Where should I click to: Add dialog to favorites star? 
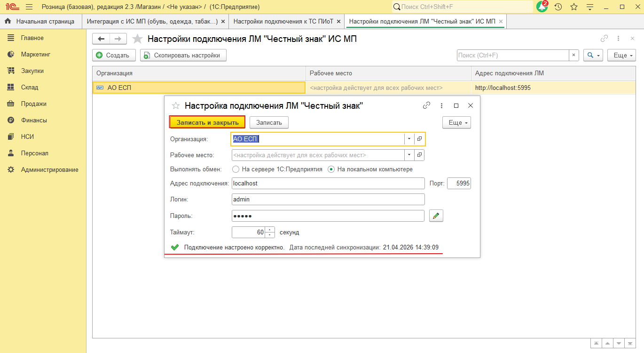tap(176, 106)
